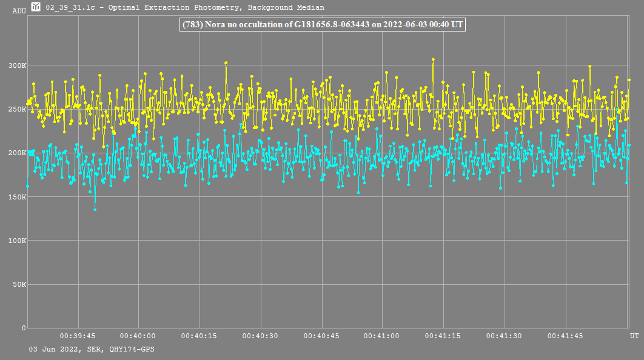Click the 00:40:45 time axis label

[321, 336]
